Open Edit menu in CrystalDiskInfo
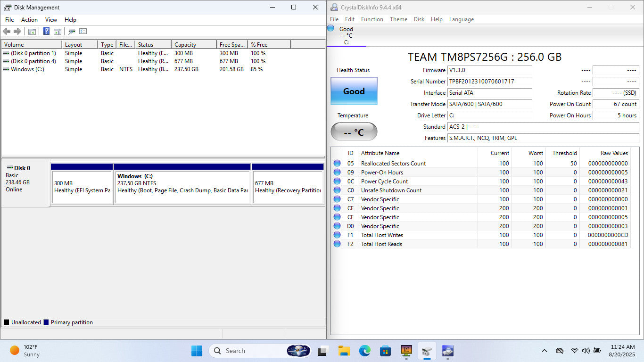The height and width of the screenshot is (362, 644). [350, 19]
